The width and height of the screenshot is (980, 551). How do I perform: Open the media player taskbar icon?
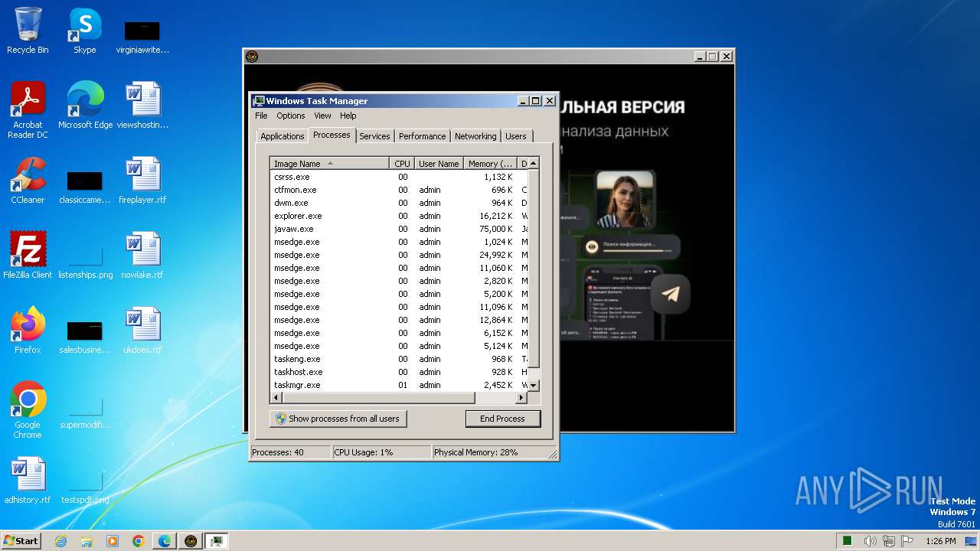click(x=113, y=541)
